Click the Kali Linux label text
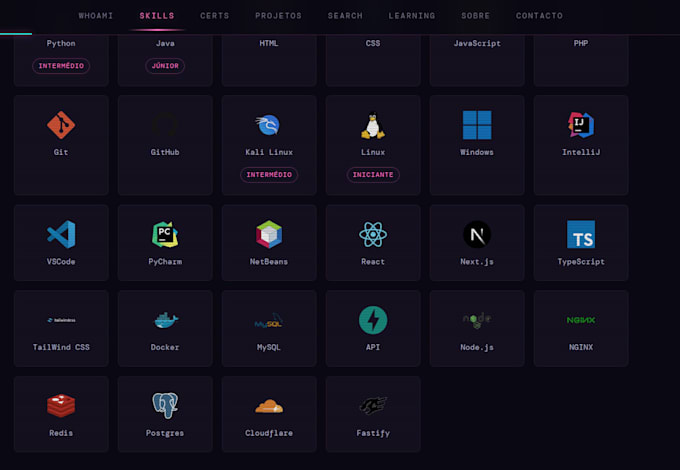This screenshot has height=470, width=680. pyautogui.click(x=269, y=152)
